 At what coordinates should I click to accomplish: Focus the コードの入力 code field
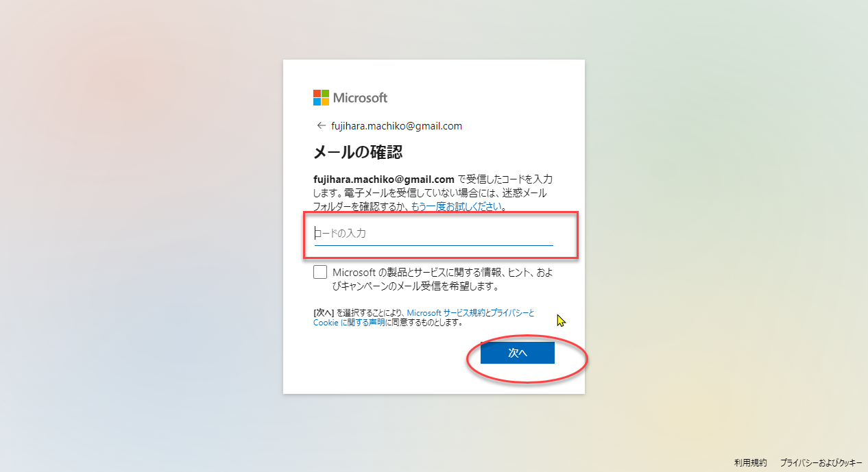pos(433,234)
